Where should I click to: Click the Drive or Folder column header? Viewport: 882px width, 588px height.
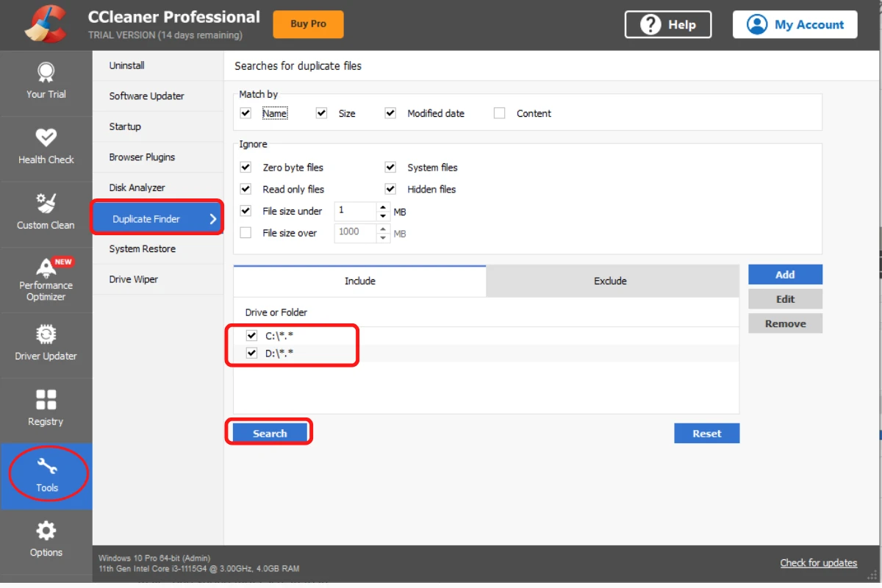click(x=276, y=312)
